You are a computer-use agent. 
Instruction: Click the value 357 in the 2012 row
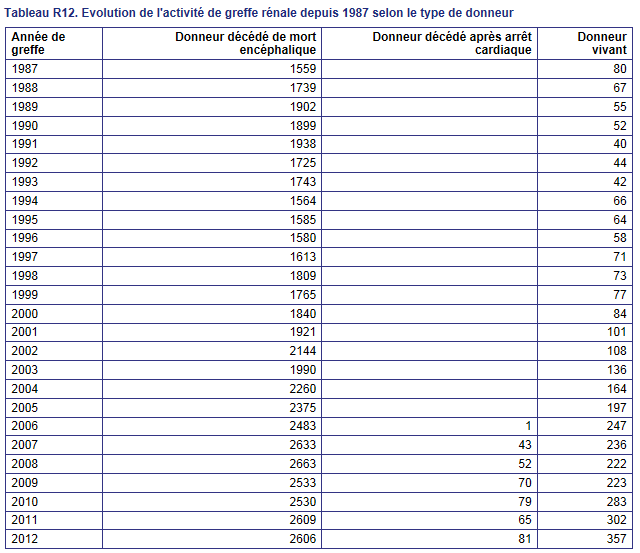coord(617,539)
